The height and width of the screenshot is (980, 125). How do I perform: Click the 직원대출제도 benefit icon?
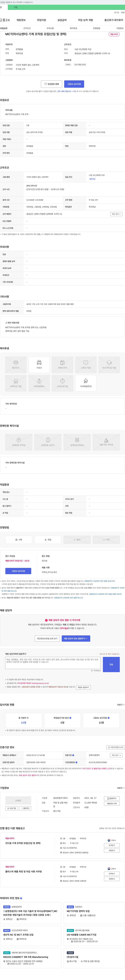(x=39, y=383)
